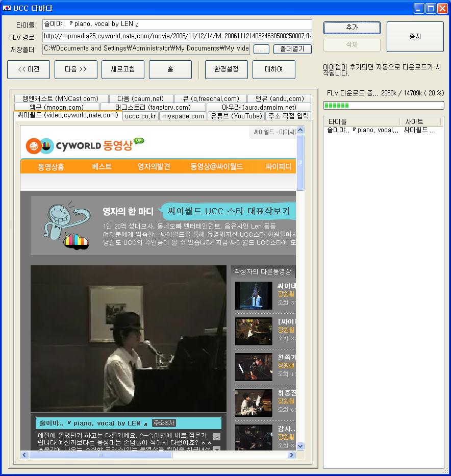Click the Cyworld logo icon
Viewport: 451px width, 476px height.
(40, 146)
